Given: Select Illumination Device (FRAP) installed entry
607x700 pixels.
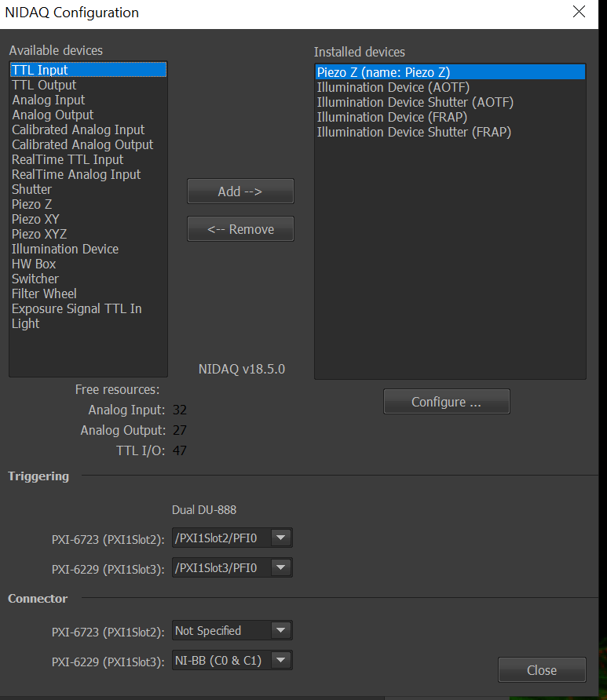Looking at the screenshot, I should [x=392, y=117].
